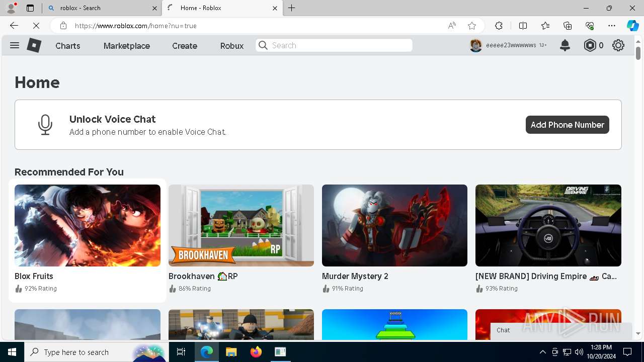This screenshot has width=644, height=362.
Task: Open the Brookhaven RP thumbnail
Action: click(x=241, y=225)
